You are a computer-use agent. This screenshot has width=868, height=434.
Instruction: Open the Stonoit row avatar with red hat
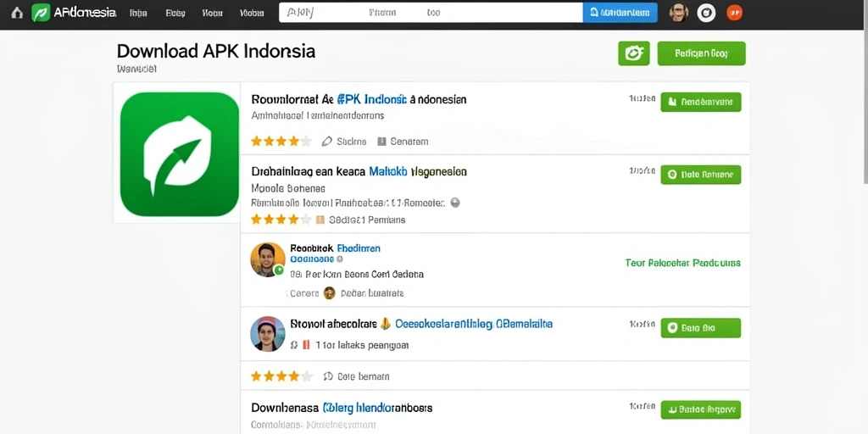coord(267,334)
